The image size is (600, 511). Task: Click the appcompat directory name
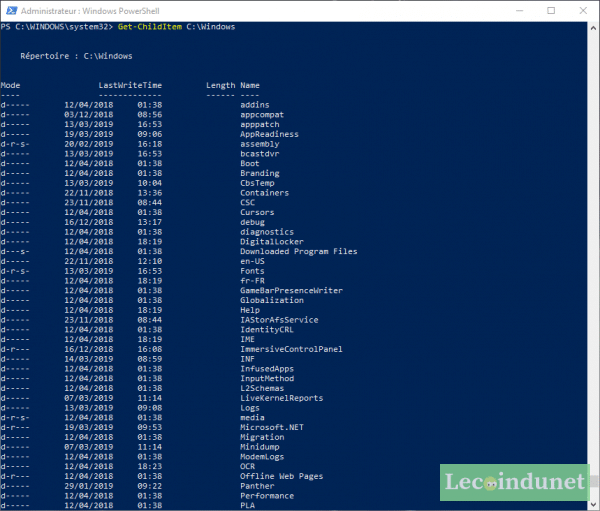[262, 115]
